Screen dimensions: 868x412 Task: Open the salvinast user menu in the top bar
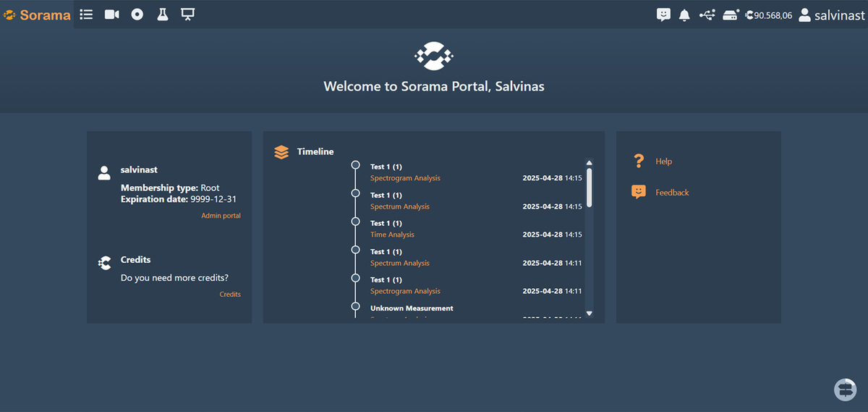(832, 14)
